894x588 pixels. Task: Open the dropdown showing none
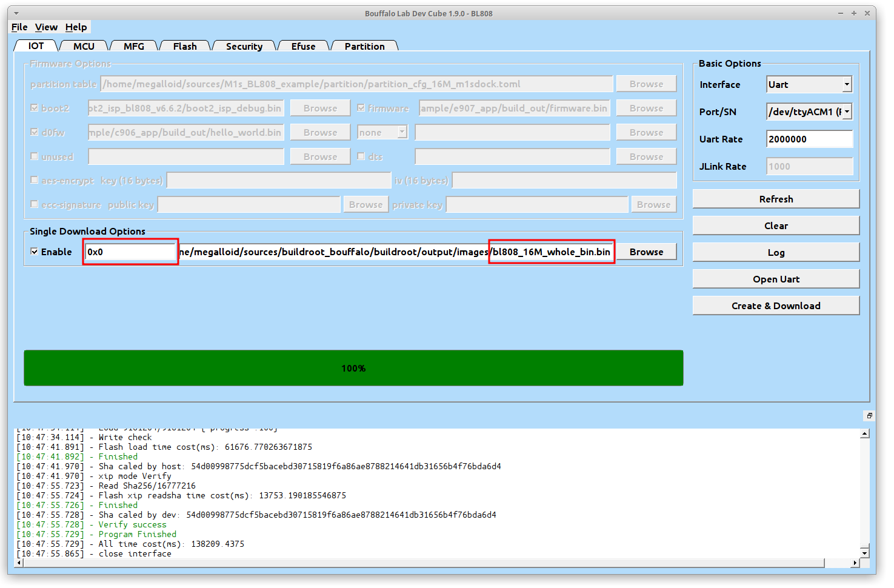[x=382, y=132]
